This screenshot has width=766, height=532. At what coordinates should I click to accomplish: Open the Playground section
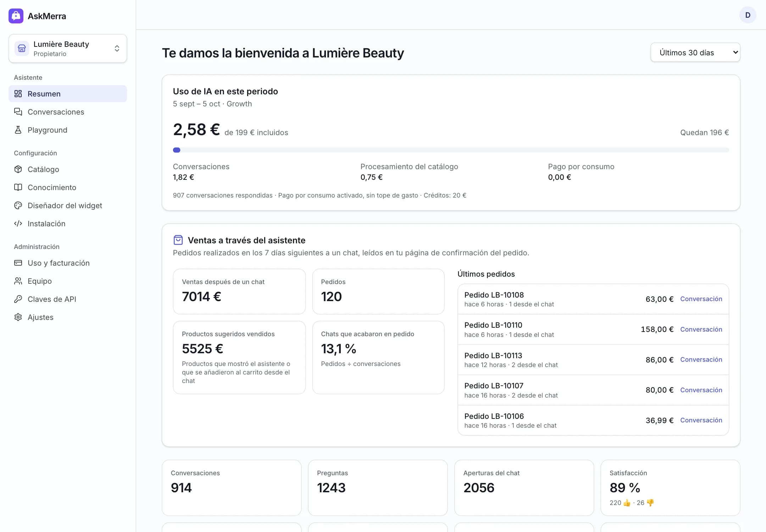coord(68,130)
